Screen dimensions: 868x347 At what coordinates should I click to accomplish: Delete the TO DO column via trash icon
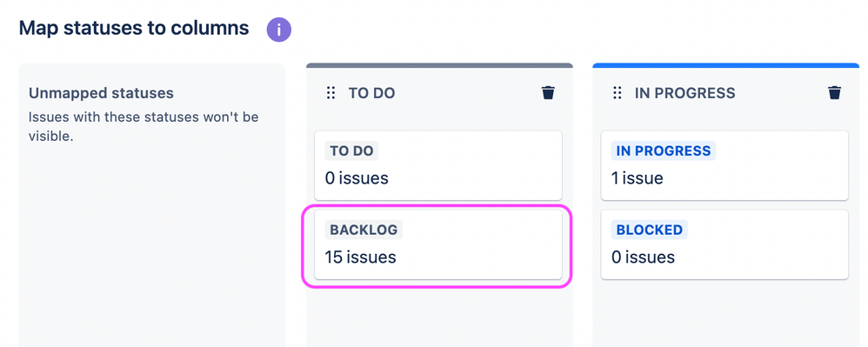pos(548,93)
